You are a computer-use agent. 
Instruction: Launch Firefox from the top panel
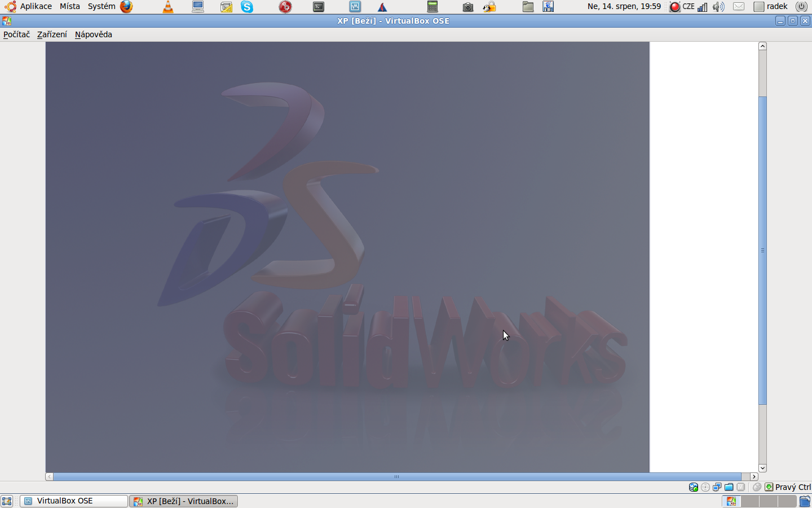pyautogui.click(x=126, y=7)
